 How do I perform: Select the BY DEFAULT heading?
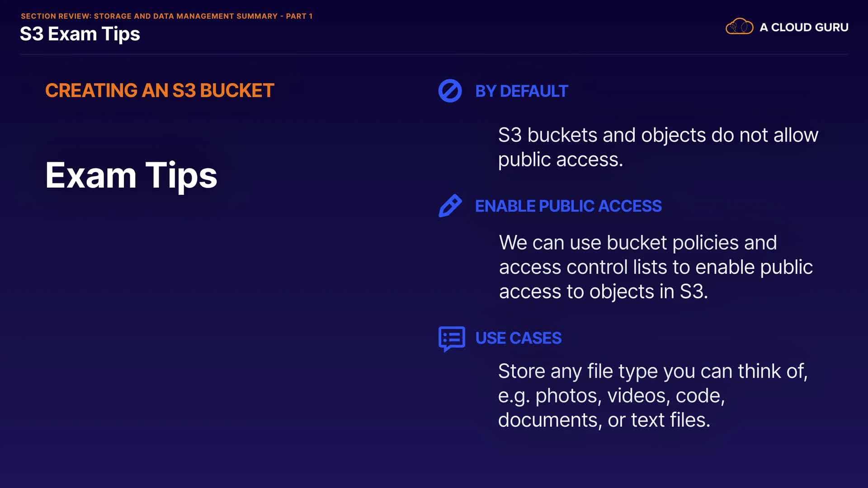tap(521, 91)
